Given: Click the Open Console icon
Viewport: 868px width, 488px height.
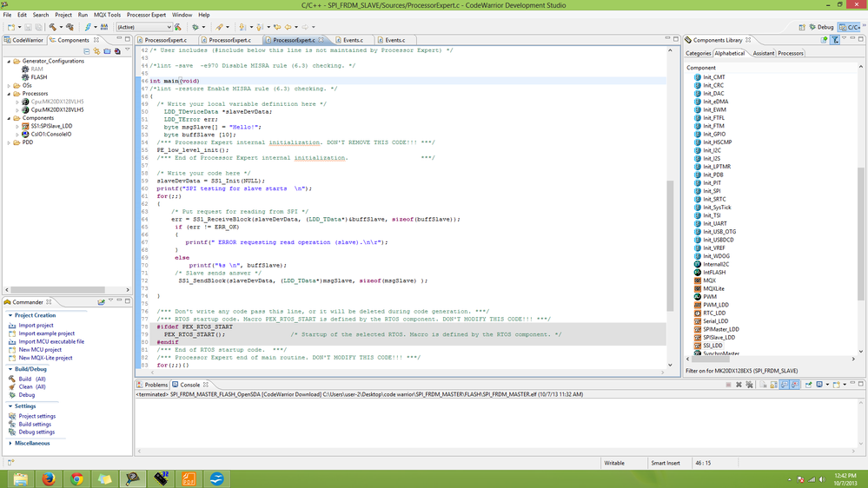Looking at the screenshot, I should 837,385.
